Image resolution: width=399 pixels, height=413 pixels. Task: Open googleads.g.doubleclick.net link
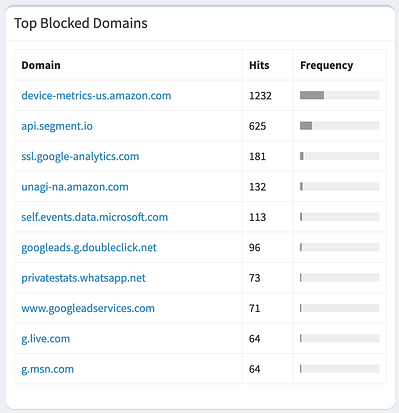pos(89,248)
